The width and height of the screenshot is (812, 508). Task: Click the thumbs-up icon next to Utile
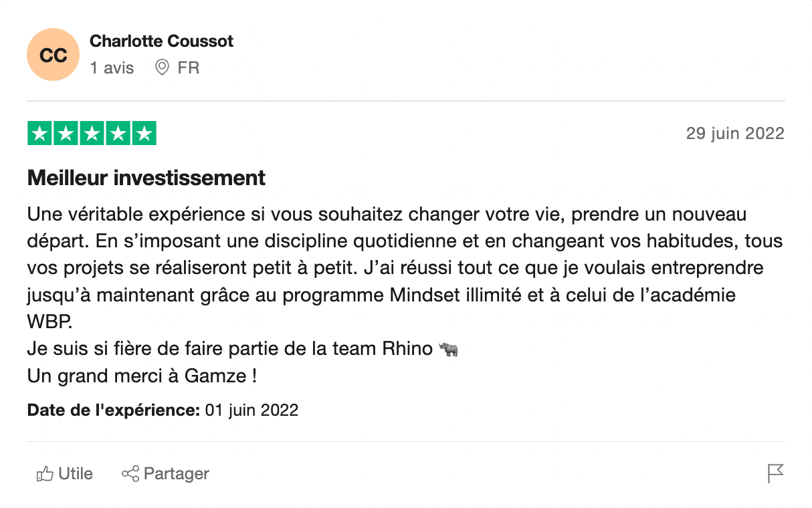point(45,475)
